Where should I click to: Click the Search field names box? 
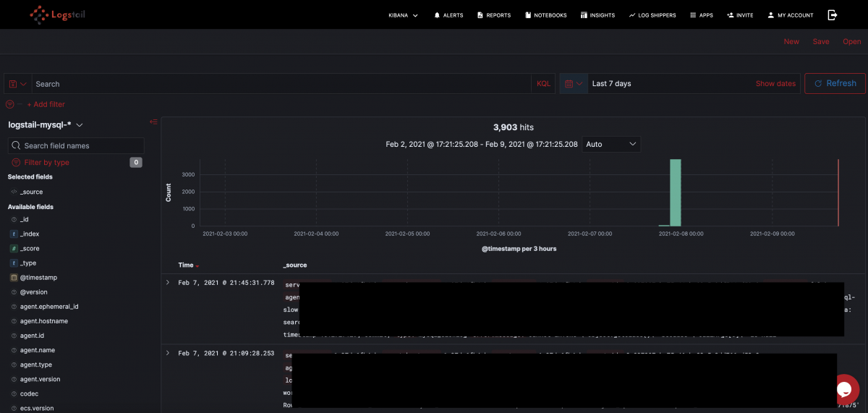click(76, 145)
